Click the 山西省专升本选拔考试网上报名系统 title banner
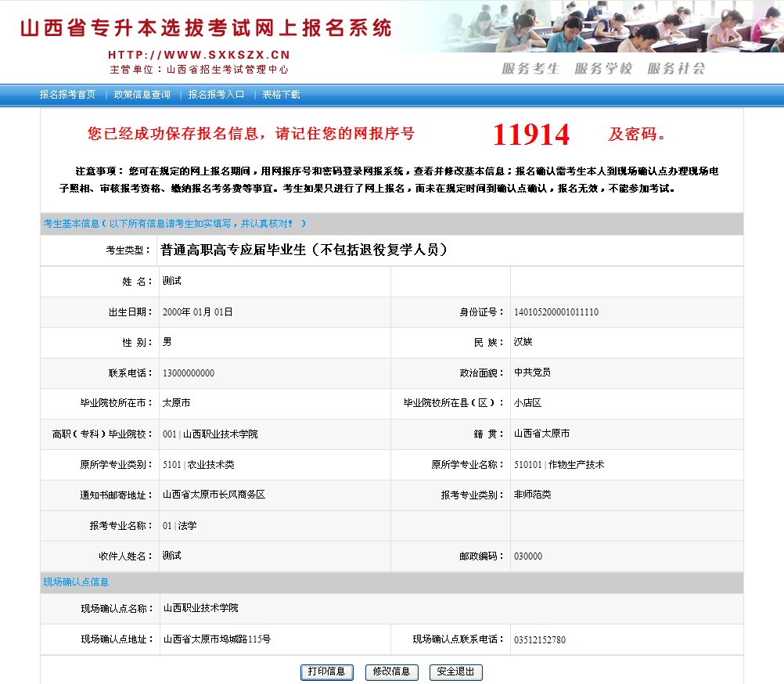The width and height of the screenshot is (784, 684). 205,28
